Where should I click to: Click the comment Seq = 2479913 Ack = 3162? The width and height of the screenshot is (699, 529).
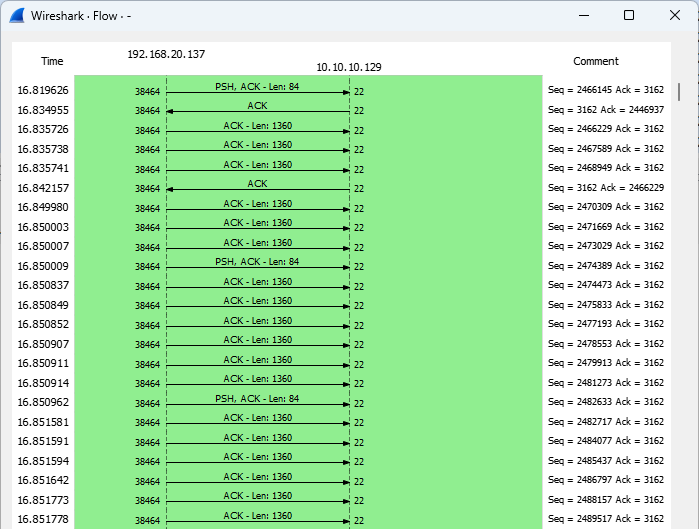[606, 363]
